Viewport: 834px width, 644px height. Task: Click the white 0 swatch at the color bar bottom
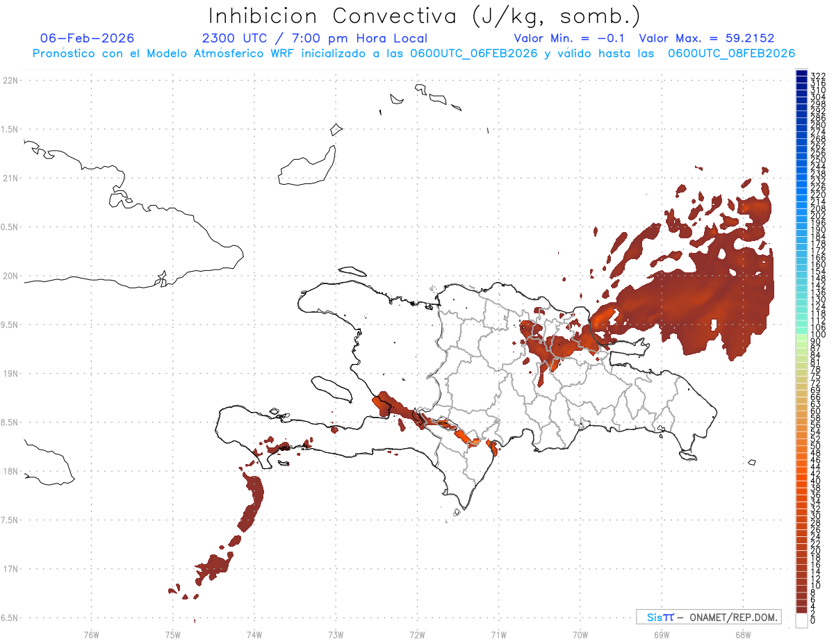coord(801,620)
